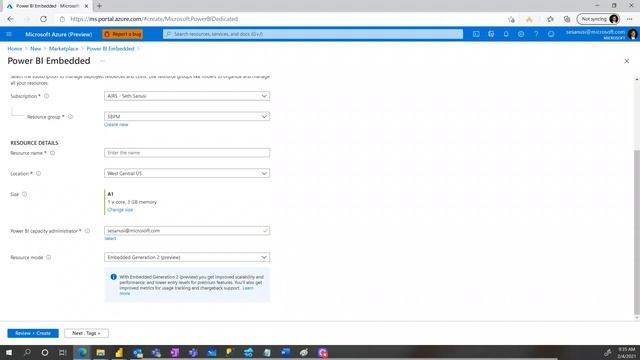Open the browser Settings and more menu
This screenshot has width=640, height=360.
[629, 19]
